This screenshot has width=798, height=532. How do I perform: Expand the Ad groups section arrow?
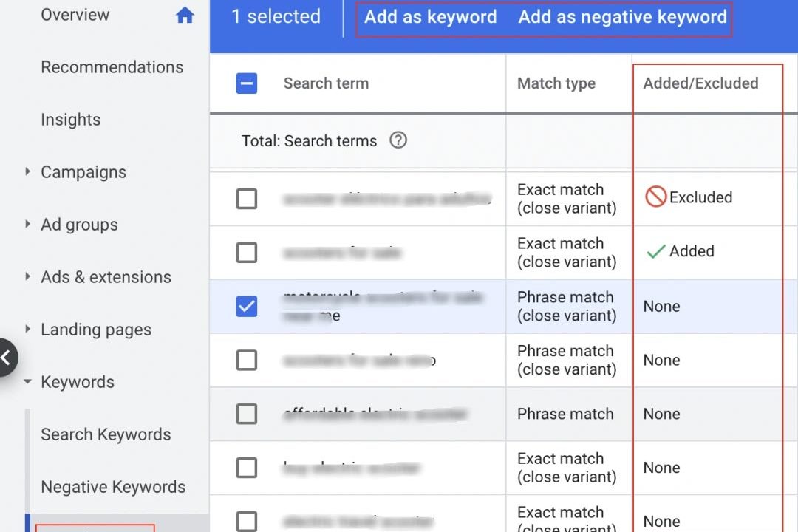pyautogui.click(x=27, y=224)
